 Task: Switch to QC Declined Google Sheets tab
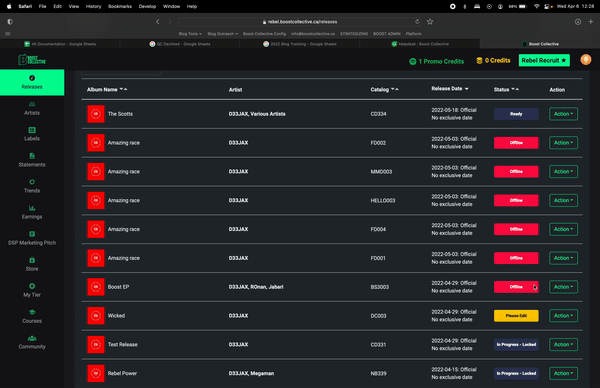tap(180, 44)
